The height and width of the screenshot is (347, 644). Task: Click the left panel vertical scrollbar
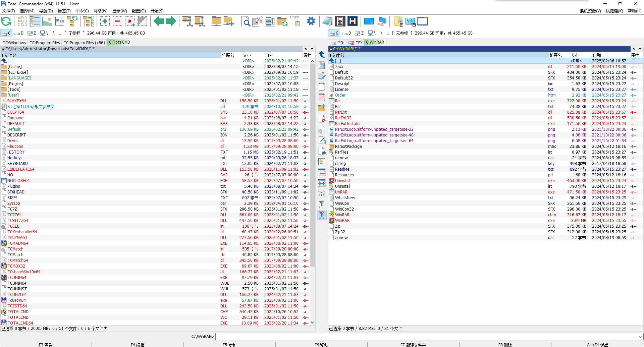[x=312, y=168]
